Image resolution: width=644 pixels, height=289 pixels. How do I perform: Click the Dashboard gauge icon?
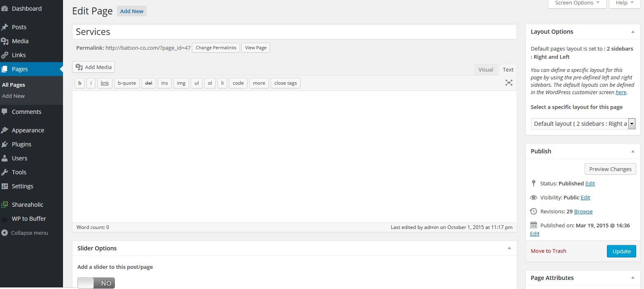pyautogui.click(x=5, y=9)
